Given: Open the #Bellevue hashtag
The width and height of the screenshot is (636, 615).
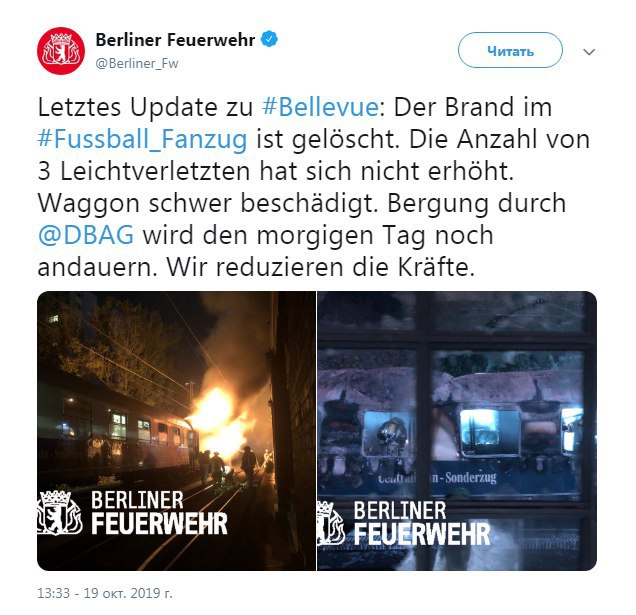Looking at the screenshot, I should pos(320,107).
